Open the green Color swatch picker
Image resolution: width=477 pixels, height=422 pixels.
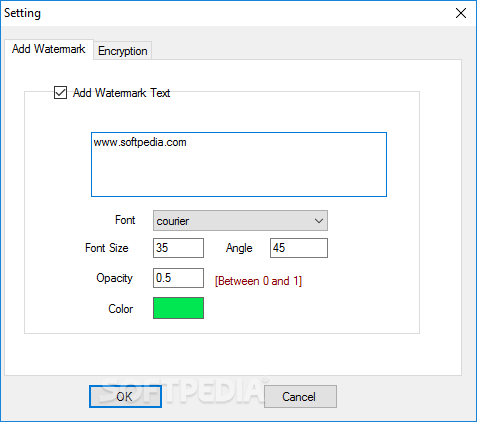[x=178, y=308]
